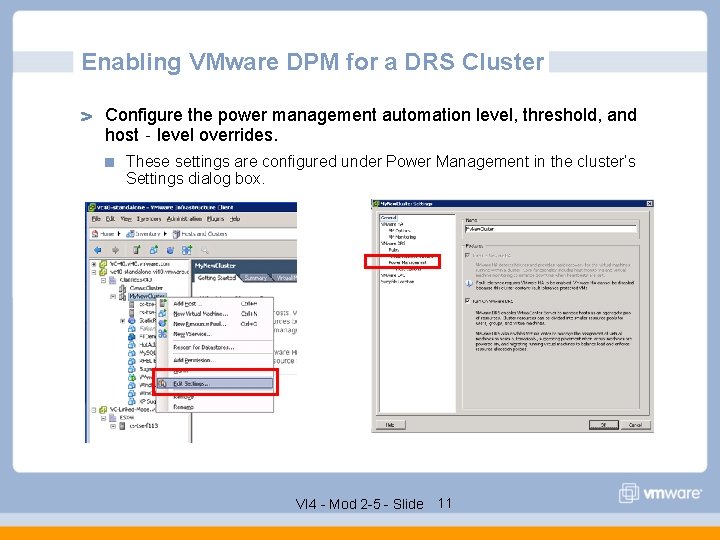This screenshot has width=720, height=540.
Task: Select VMware DRS in the settings list
Action: 393,243
